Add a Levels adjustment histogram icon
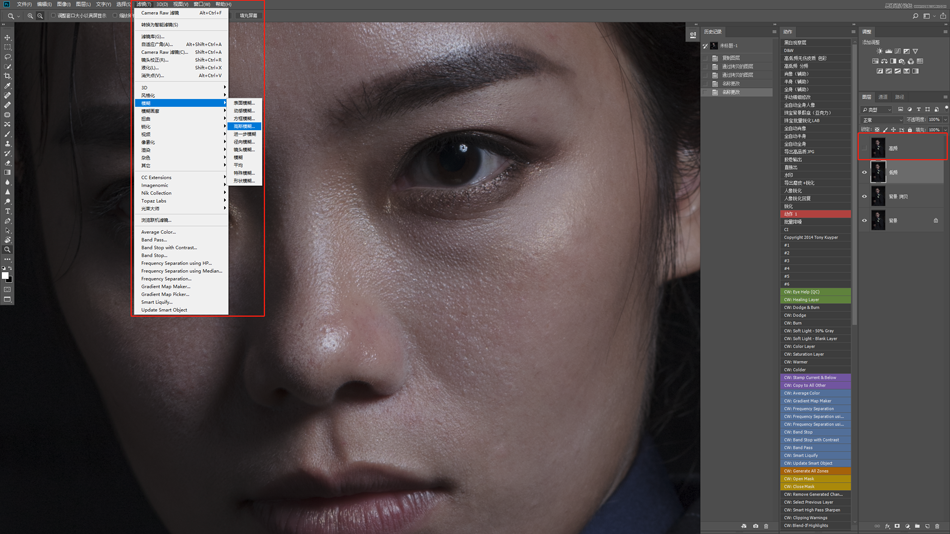 click(x=889, y=52)
